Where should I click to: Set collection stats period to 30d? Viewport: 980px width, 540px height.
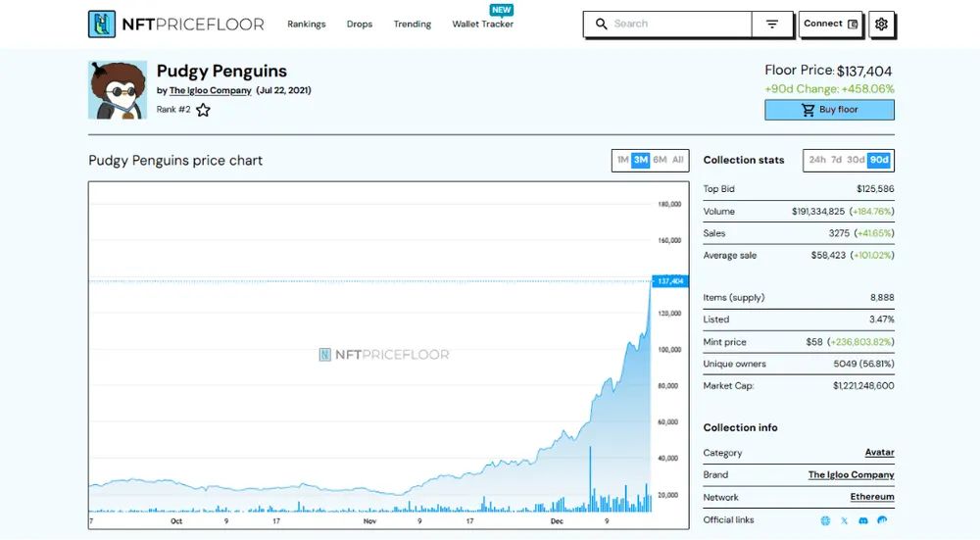(x=856, y=160)
